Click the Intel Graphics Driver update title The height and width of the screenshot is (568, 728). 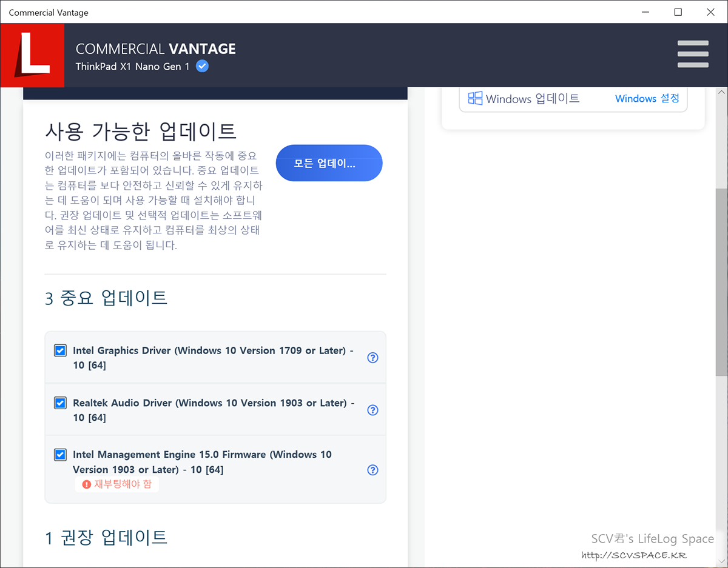[x=213, y=358]
